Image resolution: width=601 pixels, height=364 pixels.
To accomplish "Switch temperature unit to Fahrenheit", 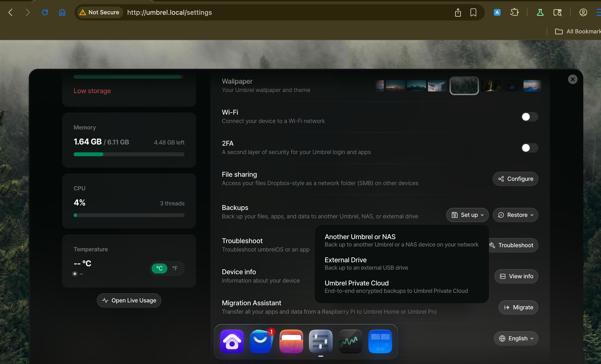I will point(175,268).
